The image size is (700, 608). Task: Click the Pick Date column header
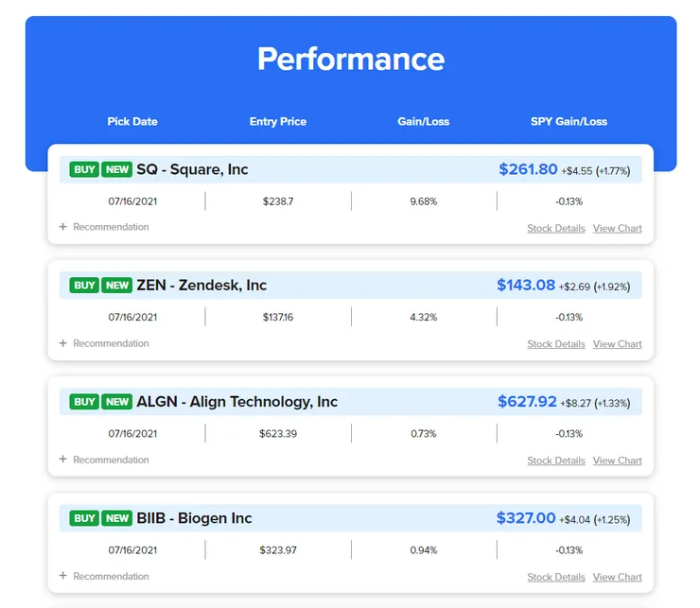click(x=132, y=121)
